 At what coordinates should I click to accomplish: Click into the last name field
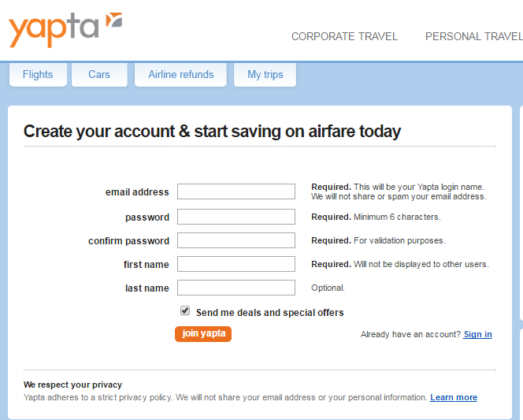[x=236, y=288]
